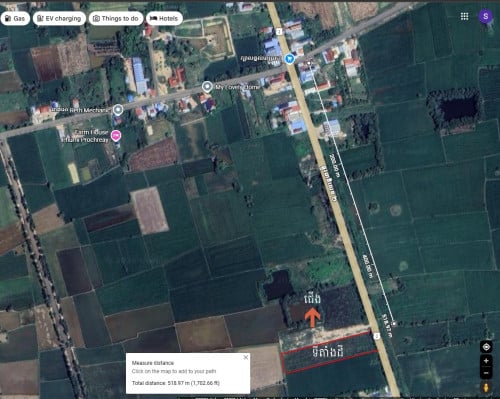Click the Street View pegman icon
The image size is (500, 399).
pyautogui.click(x=486, y=388)
